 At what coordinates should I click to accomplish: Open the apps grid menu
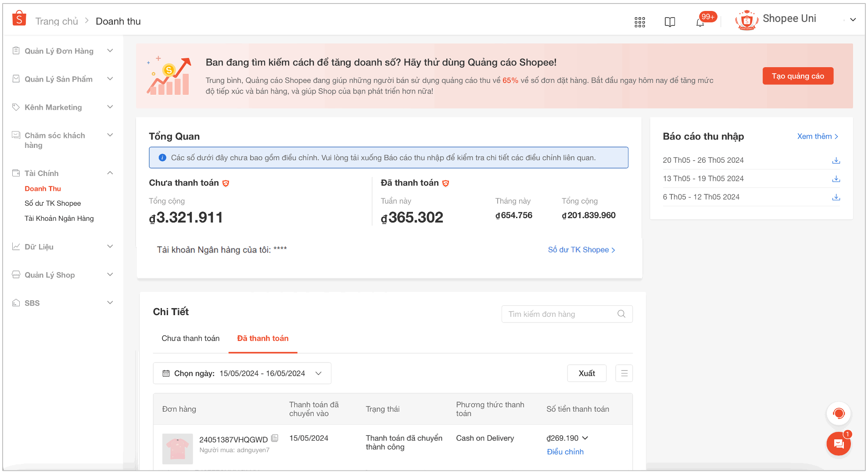point(639,22)
